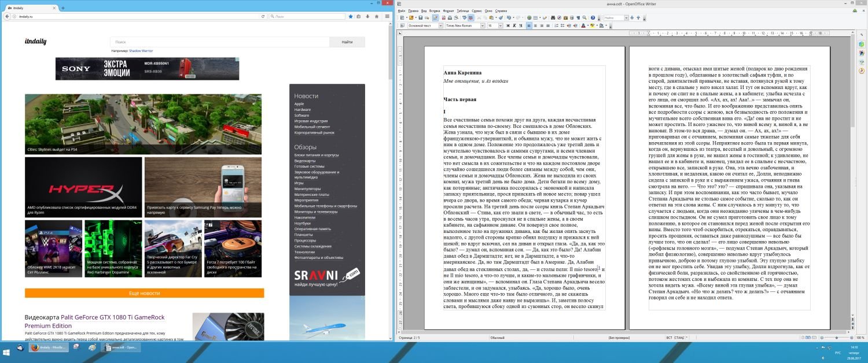
Task: Click the Export as PDF icon
Action: 443,18
